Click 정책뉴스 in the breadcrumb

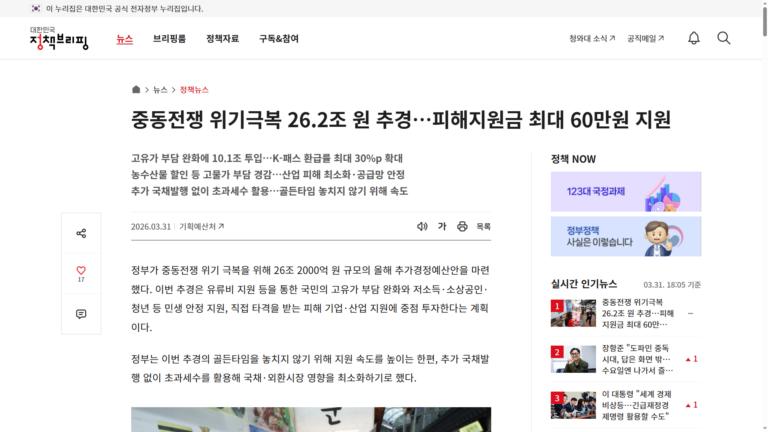tap(194, 90)
